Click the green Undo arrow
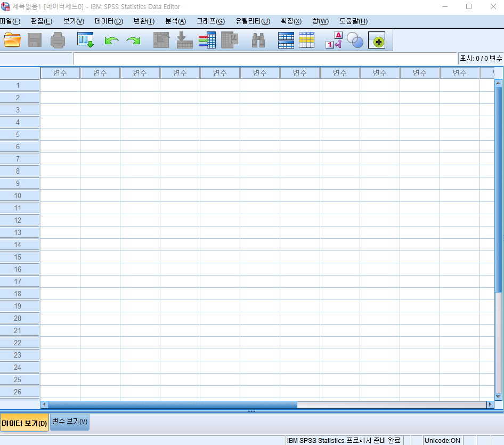 [111, 41]
